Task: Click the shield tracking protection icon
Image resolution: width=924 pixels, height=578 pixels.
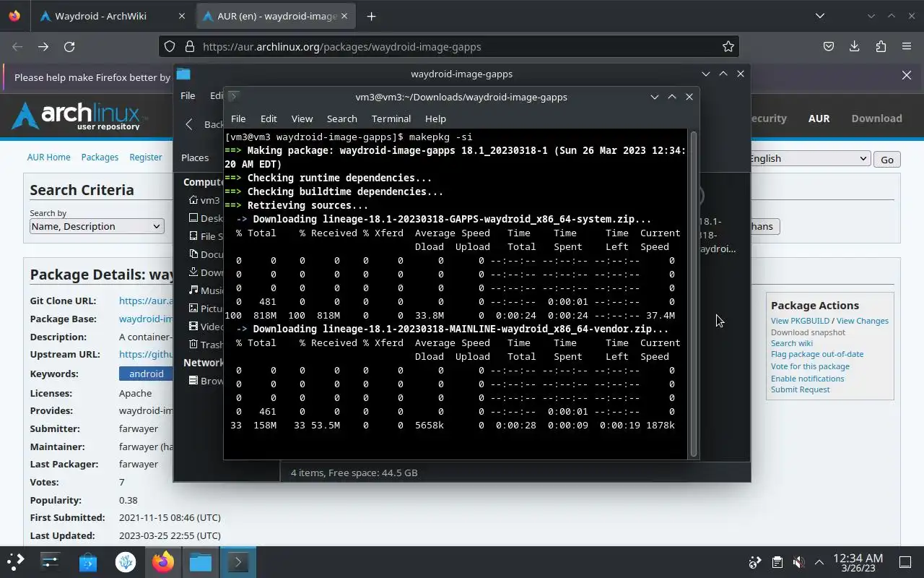Action: coord(170,46)
